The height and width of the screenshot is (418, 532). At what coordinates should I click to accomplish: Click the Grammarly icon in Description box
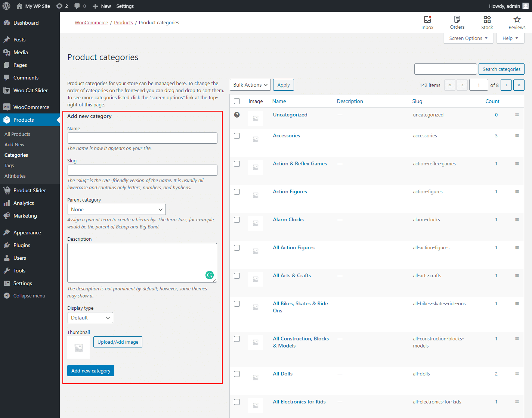coord(210,275)
